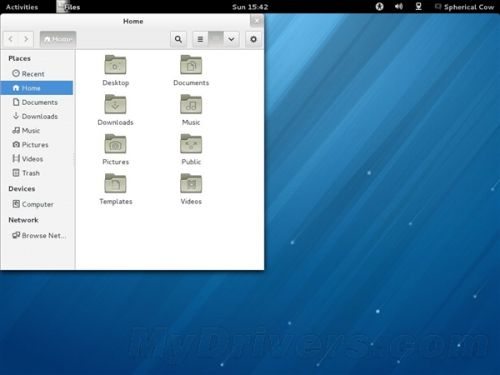
Task: Open the Music folder in main pane
Action: pos(191,104)
